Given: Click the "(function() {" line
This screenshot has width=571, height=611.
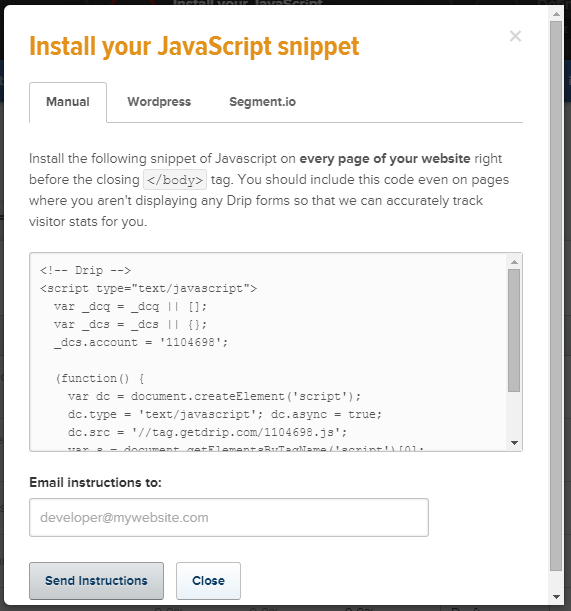Looking at the screenshot, I should pyautogui.click(x=100, y=378).
